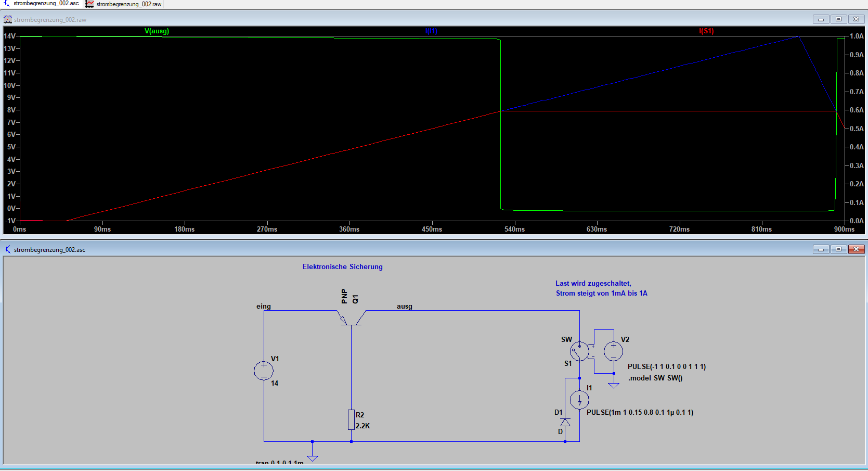Click the SW model label
Viewport: 868px width, 471px height.
click(x=566, y=340)
